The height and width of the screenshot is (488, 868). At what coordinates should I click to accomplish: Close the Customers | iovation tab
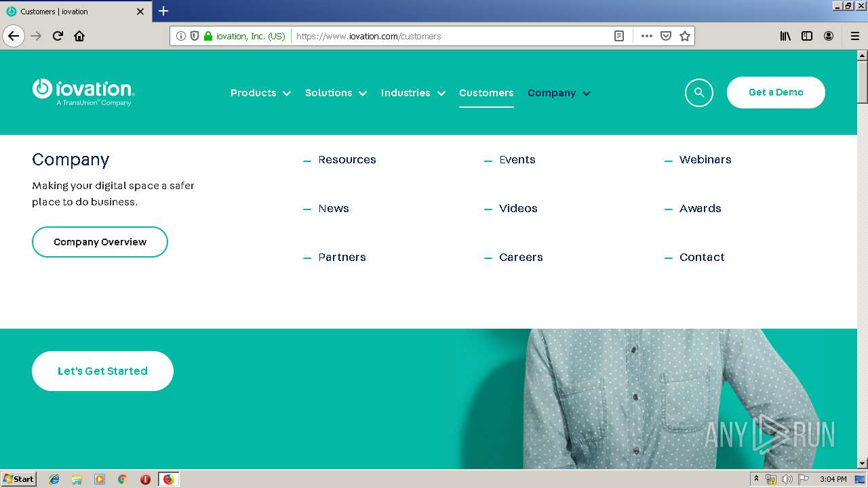[140, 12]
